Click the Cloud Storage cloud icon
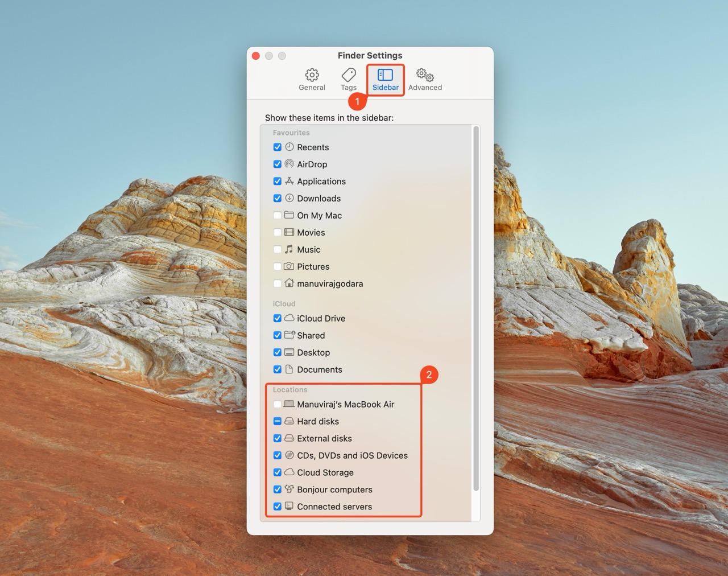 (289, 472)
